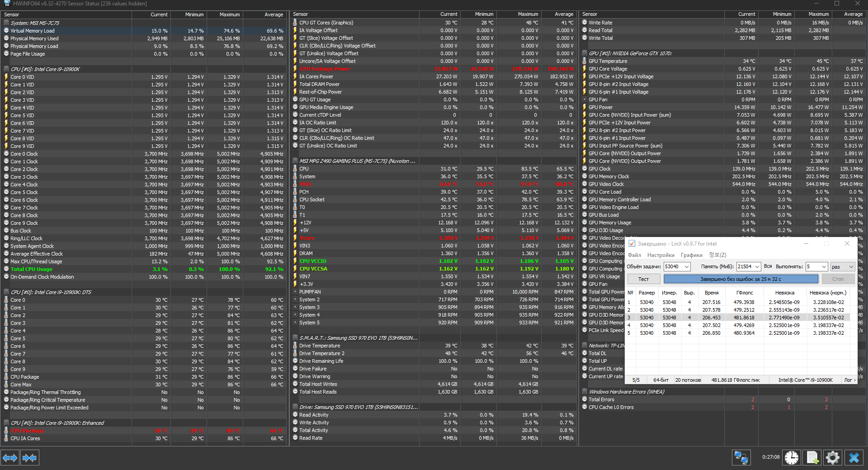The image size is (868, 470).
Task: Click the icon beside Virtual Memory Load
Action: (x=6, y=31)
